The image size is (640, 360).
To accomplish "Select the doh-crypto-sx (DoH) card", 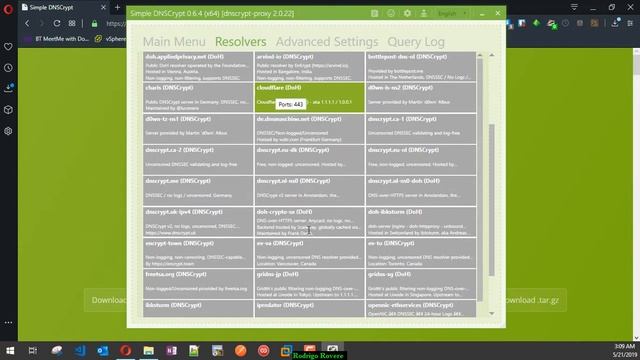I will tap(309, 222).
